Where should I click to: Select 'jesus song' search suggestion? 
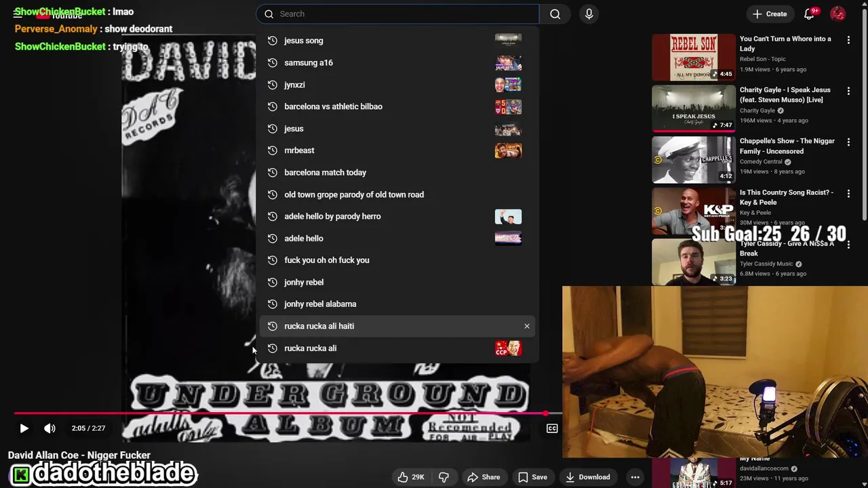coord(397,41)
